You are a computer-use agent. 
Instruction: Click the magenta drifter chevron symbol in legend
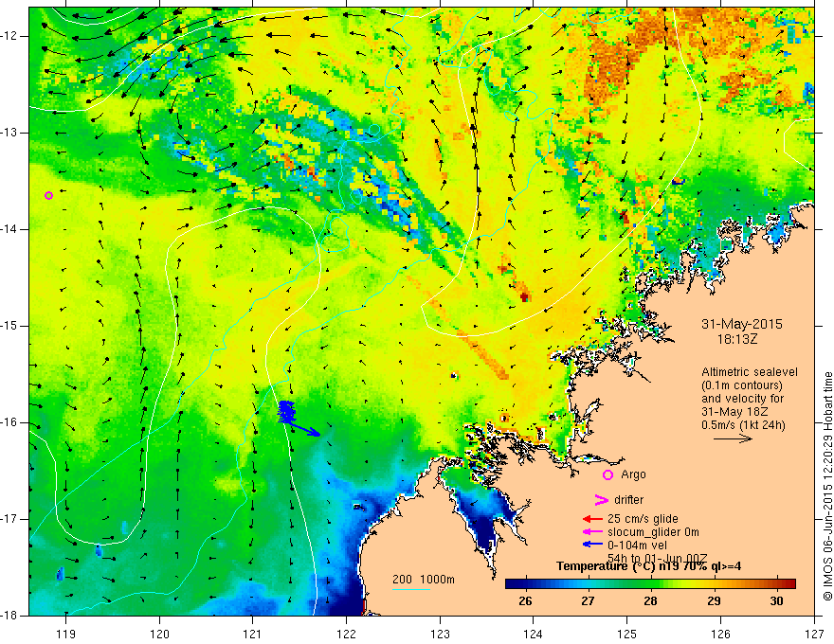click(x=601, y=499)
